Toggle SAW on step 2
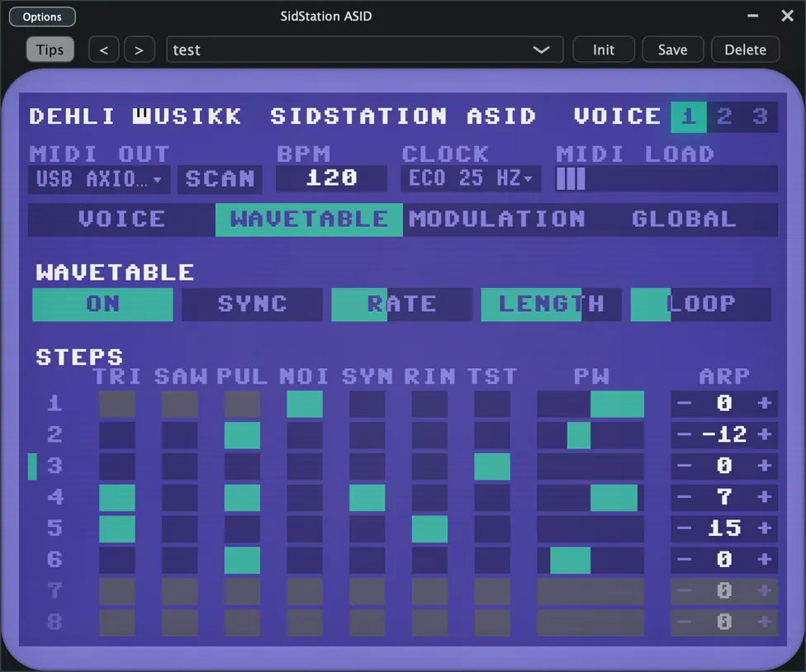 pos(180,435)
